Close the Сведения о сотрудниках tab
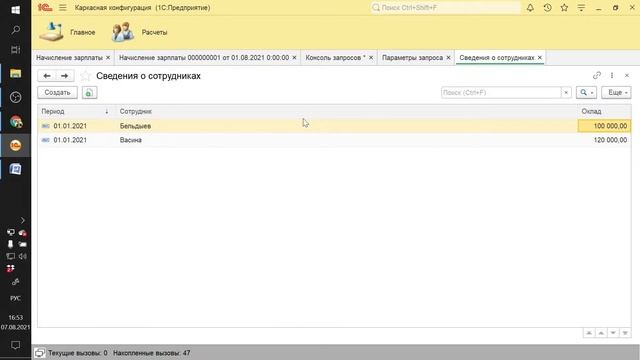 540,58
